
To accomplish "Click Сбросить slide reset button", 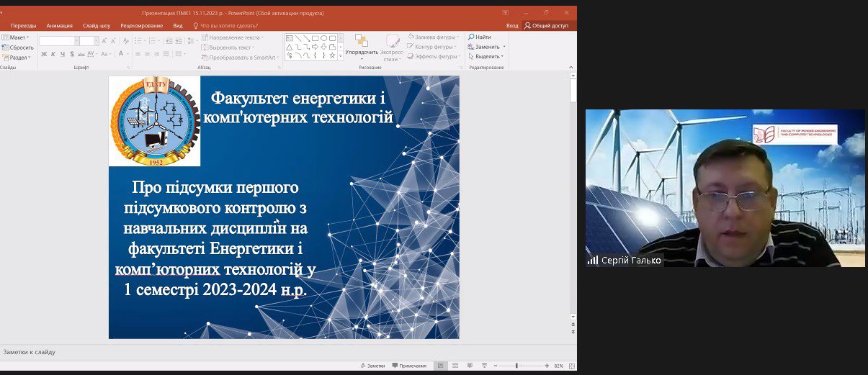I will click(17, 47).
